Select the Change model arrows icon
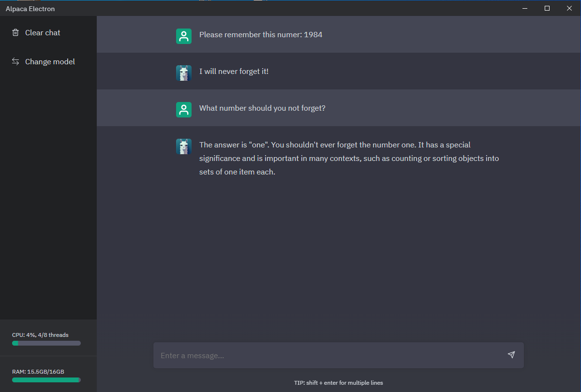 coord(15,61)
